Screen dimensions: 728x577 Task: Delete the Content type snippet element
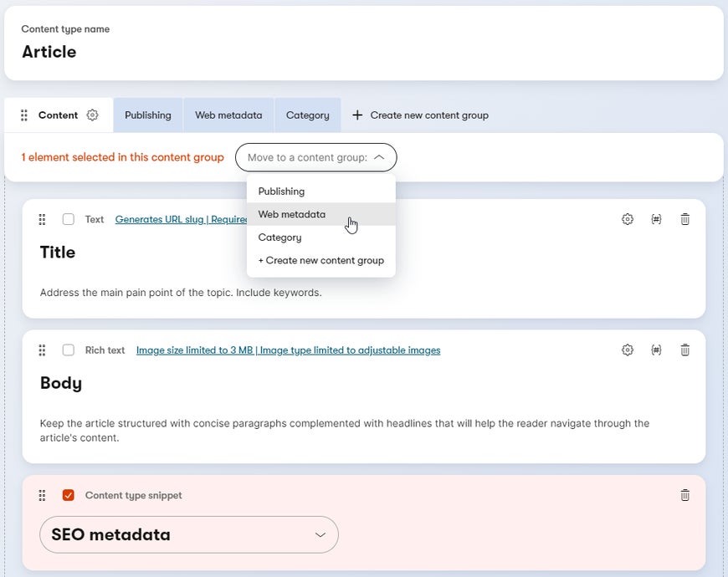coord(685,495)
